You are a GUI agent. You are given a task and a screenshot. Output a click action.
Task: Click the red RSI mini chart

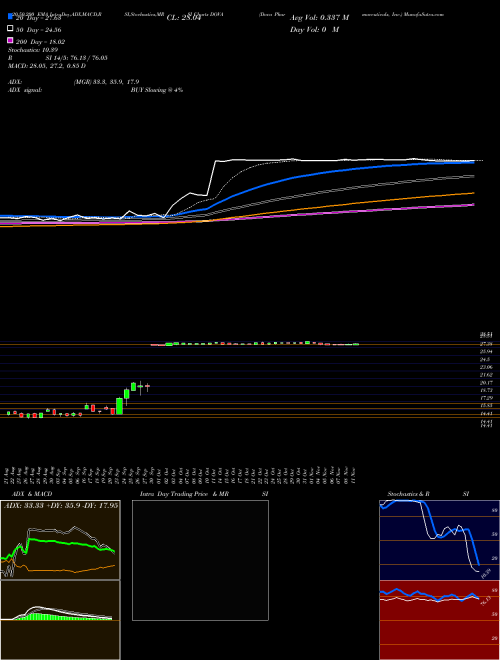[439, 620]
